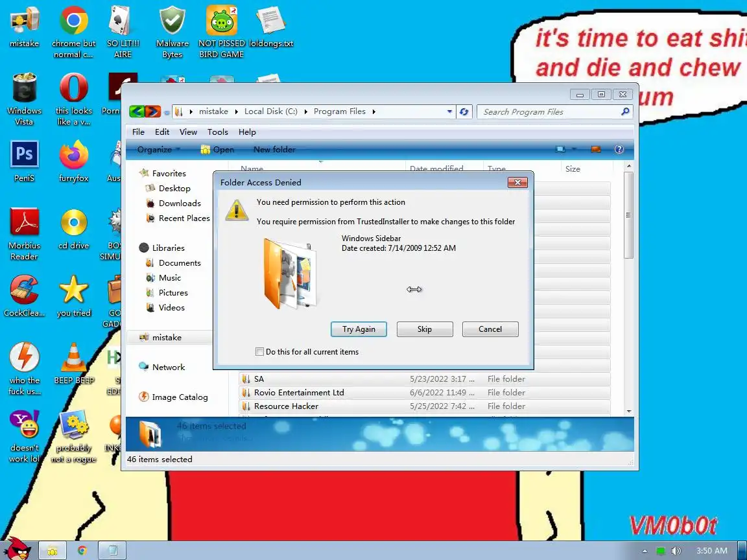Screen dimensions: 747x560
Task: Select the Rovio Entertainment Ltd folder
Action: click(424, 392)
